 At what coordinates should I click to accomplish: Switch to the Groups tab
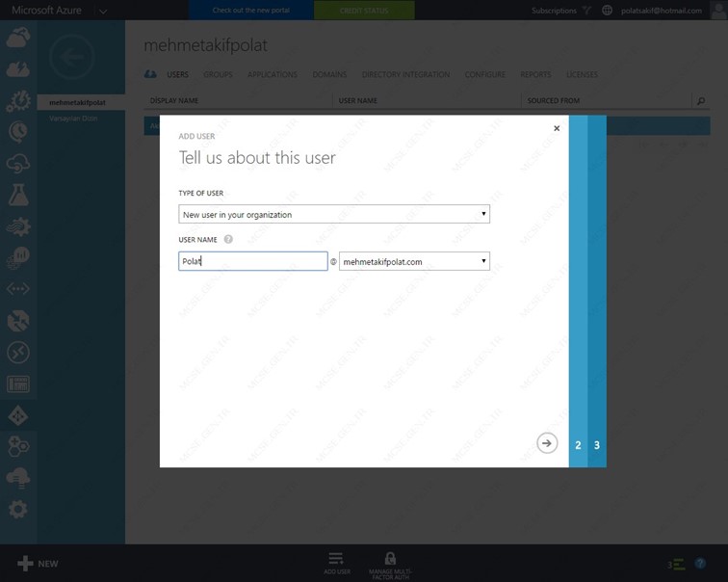click(218, 74)
